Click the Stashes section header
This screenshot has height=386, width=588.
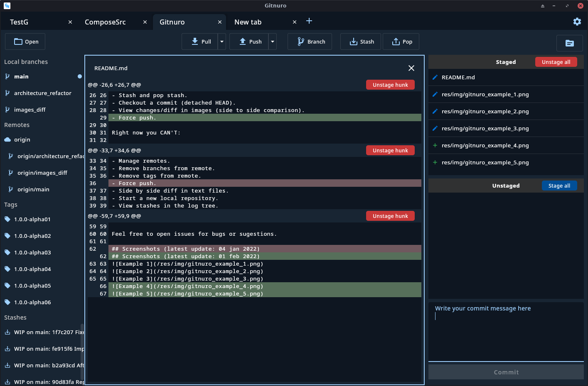pos(15,318)
